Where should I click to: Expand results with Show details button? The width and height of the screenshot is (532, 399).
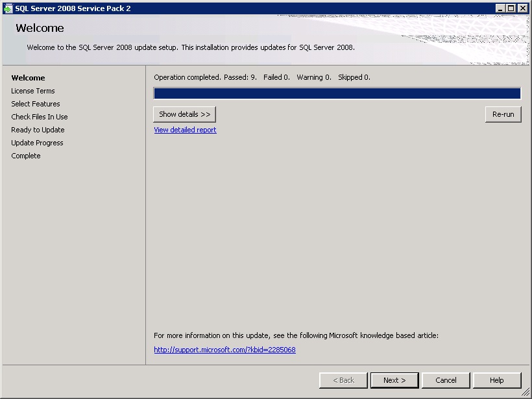[x=184, y=114]
